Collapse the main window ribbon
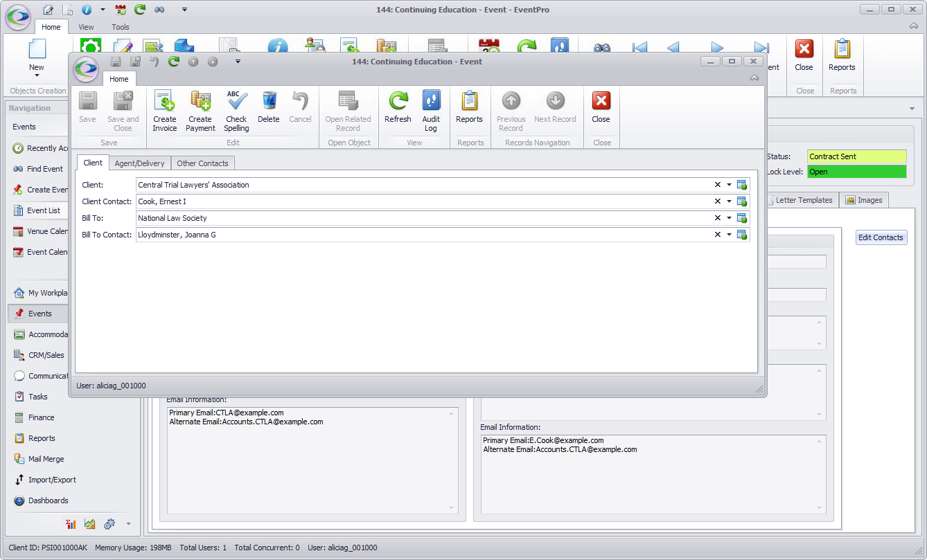Viewport: 927px width, 560px height. [914, 26]
